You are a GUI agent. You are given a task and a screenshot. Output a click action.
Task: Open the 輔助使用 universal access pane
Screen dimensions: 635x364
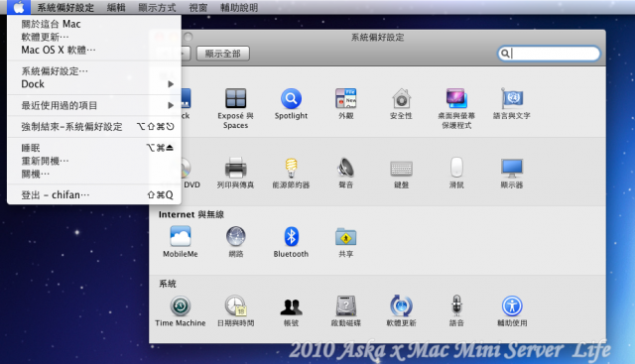(512, 311)
